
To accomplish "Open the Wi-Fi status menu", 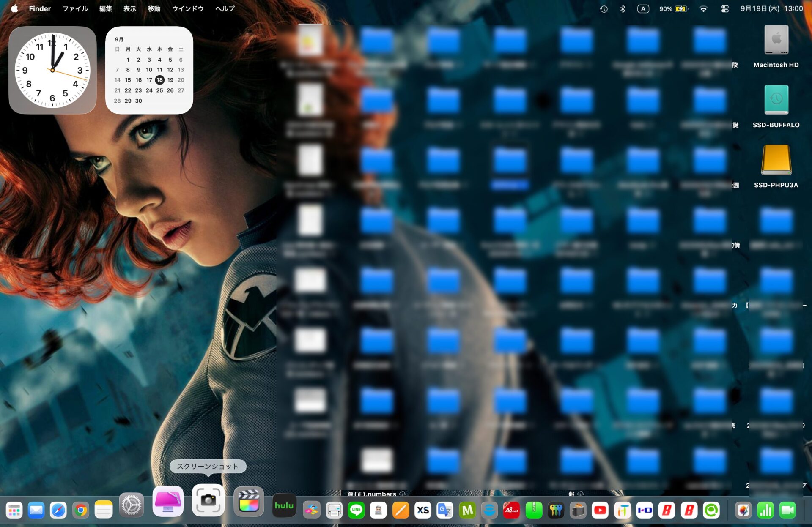I will (703, 9).
